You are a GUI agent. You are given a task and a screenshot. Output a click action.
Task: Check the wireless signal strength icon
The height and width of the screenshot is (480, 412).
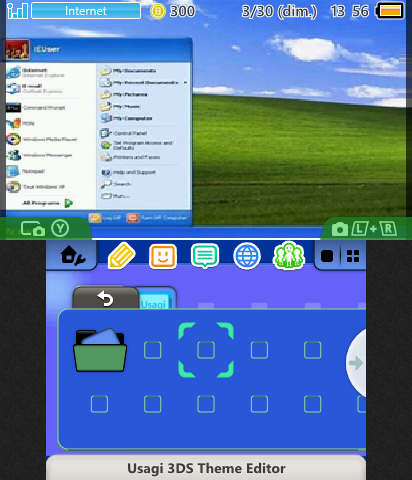click(17, 11)
